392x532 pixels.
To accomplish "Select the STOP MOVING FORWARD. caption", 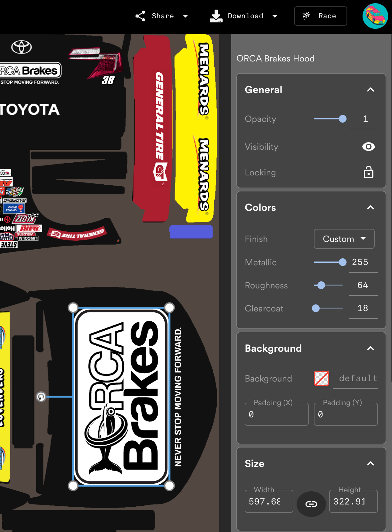I will (x=29, y=82).
